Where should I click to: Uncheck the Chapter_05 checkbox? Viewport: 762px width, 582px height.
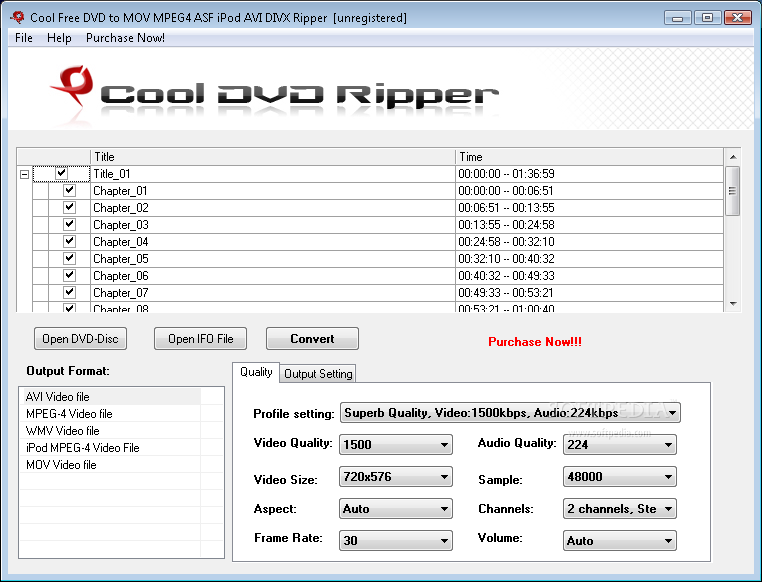[x=69, y=258]
